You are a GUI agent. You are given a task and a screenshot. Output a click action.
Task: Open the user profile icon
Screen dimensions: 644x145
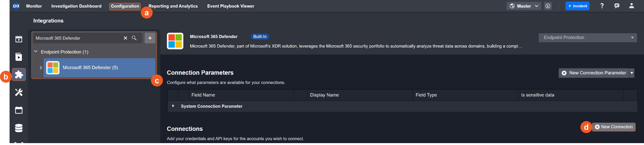tap(631, 6)
